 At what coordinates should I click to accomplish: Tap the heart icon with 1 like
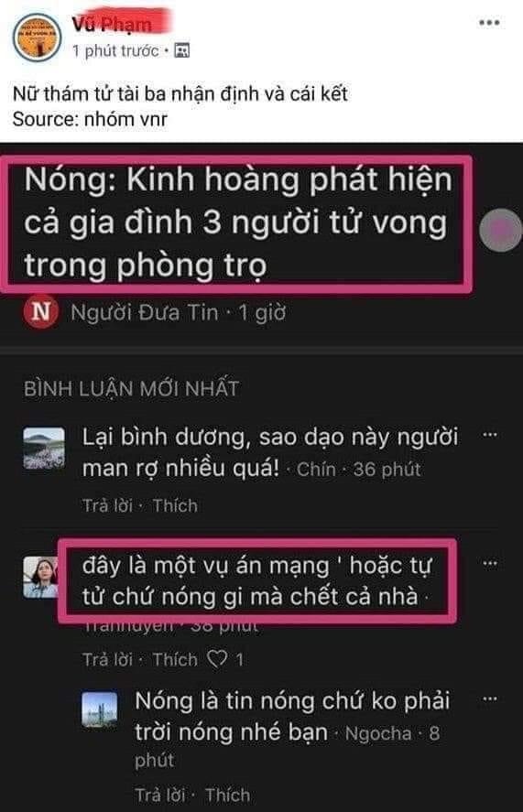[217, 659]
